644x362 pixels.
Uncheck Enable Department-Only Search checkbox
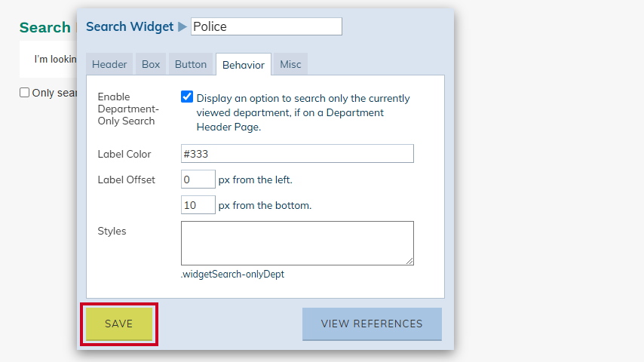point(187,97)
